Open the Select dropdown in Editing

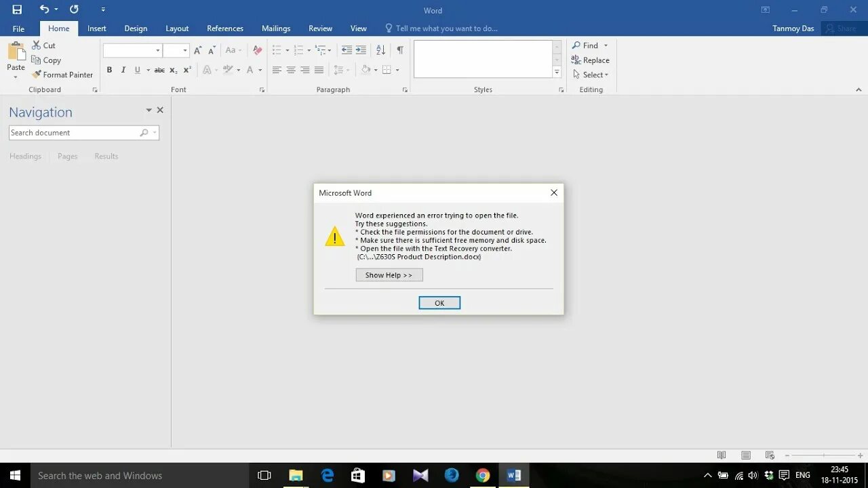tap(591, 75)
